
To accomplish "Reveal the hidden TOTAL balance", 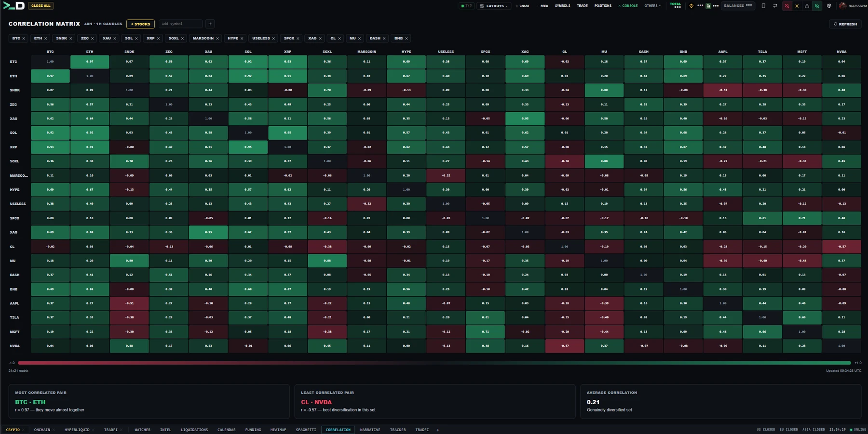I will coord(676,6).
